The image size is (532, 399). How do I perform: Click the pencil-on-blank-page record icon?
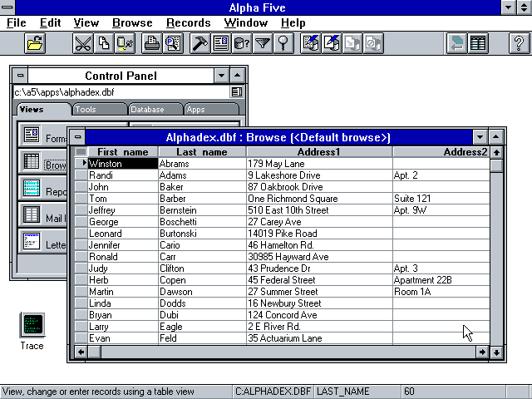332,43
